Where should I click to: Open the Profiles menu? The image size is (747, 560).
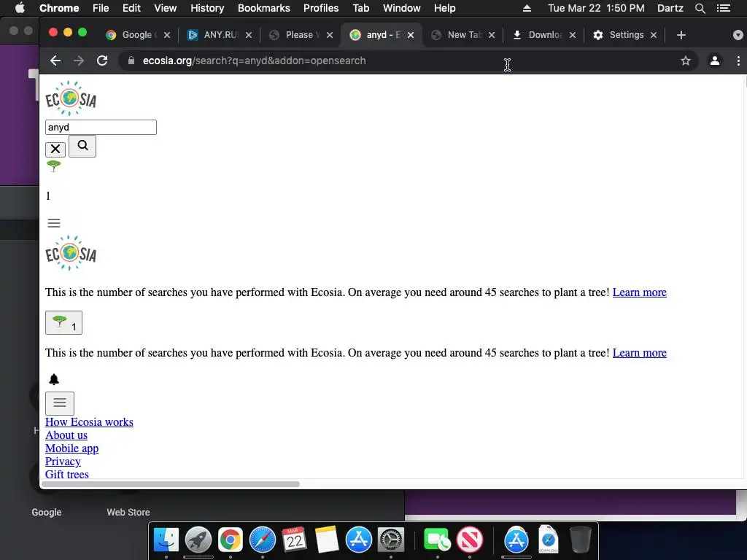[321, 8]
